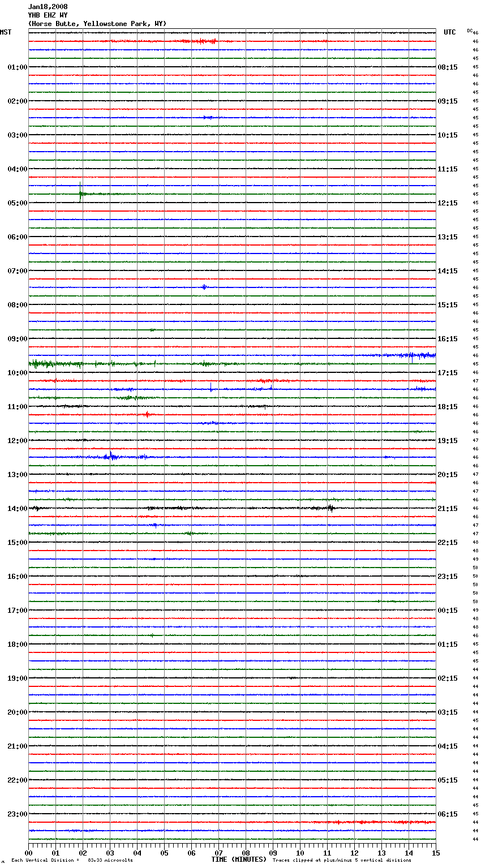Screen dimensions: 481x868
Task: Click the "Traces clipped at plus/minus 5 vertical divisions" note
Action: tap(342, 861)
